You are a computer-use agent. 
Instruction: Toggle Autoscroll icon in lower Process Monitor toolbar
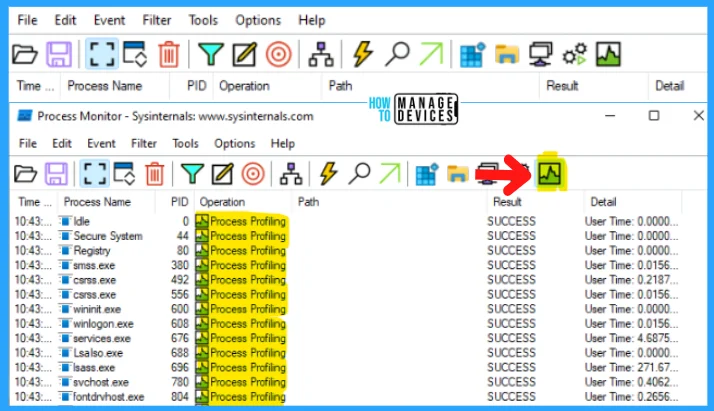124,174
